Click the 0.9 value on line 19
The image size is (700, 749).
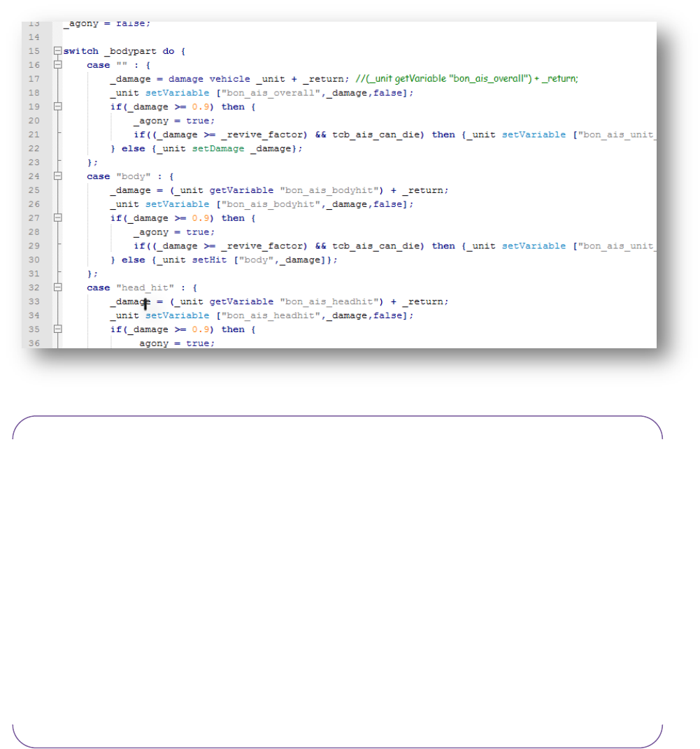(201, 106)
